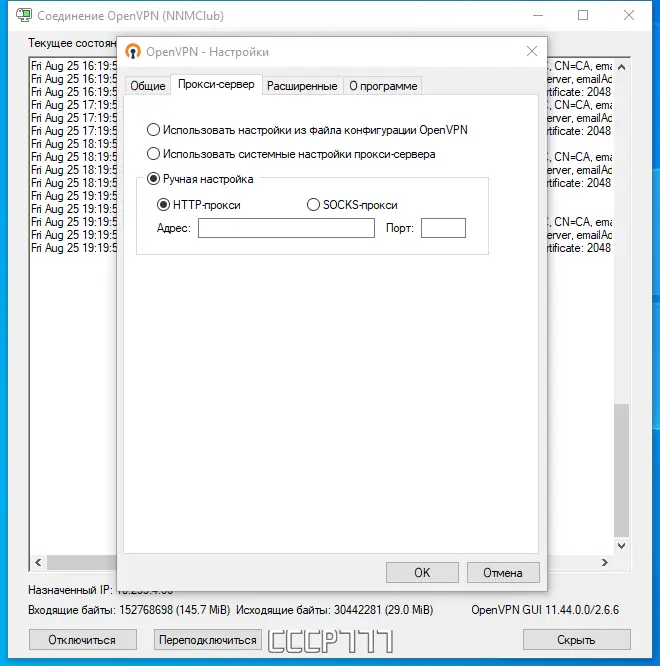Select Ручная настройка radio button

(x=200, y=179)
